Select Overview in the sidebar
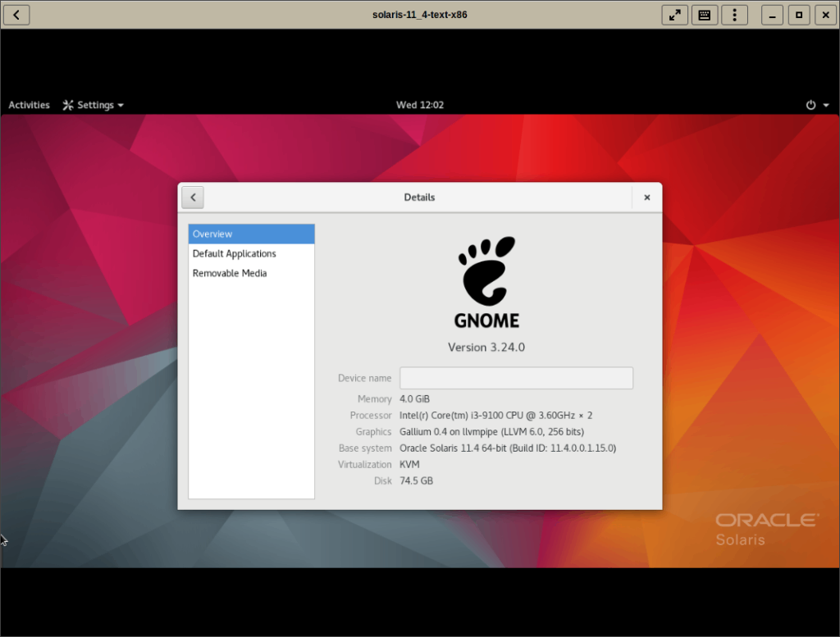 tap(251, 234)
